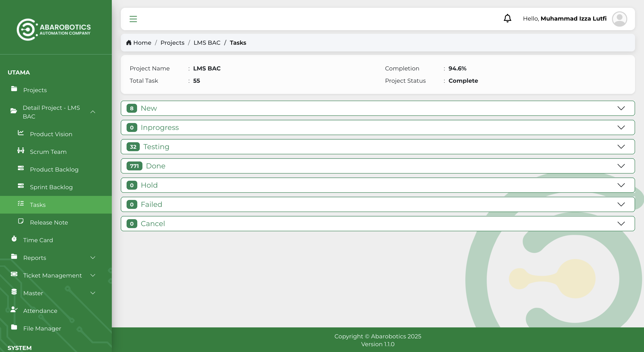Click the Done status label

pyautogui.click(x=156, y=166)
